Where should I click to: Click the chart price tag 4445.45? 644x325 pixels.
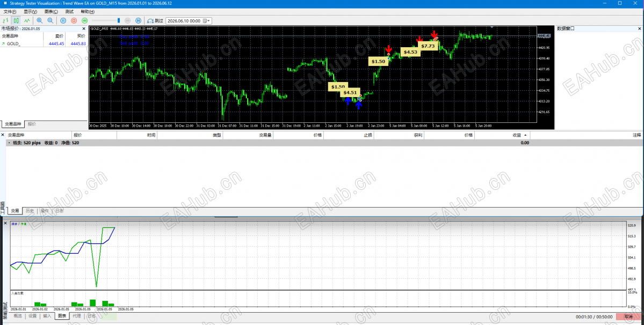pyautogui.click(x=544, y=36)
